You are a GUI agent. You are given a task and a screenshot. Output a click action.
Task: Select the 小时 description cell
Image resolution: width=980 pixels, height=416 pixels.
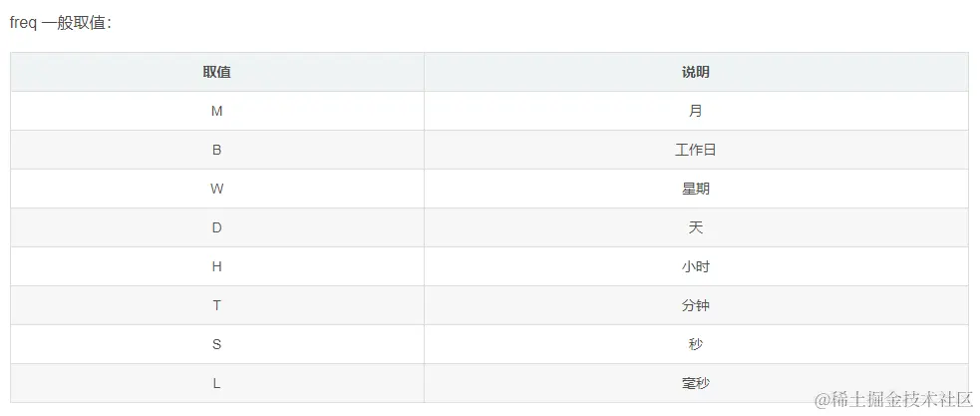point(696,266)
